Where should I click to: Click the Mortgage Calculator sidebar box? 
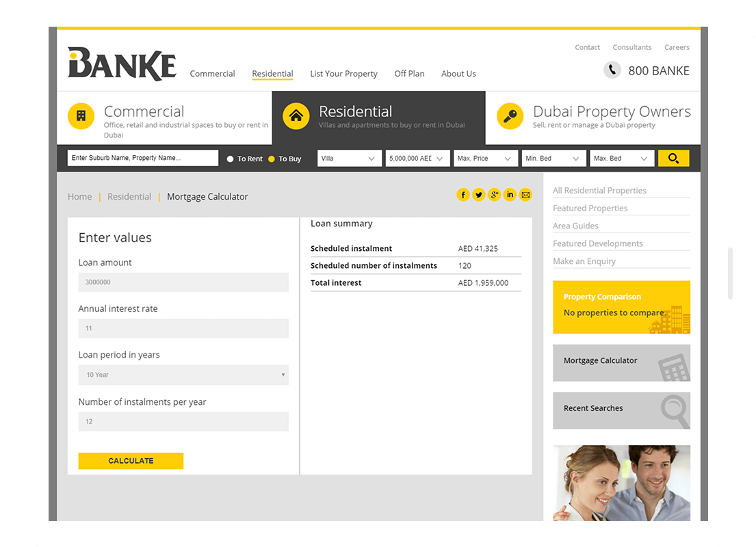621,363
